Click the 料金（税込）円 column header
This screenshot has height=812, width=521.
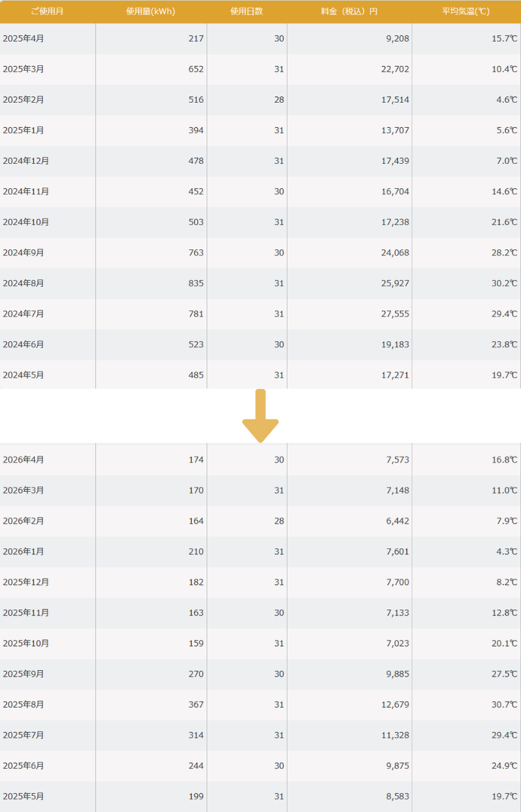tap(349, 11)
